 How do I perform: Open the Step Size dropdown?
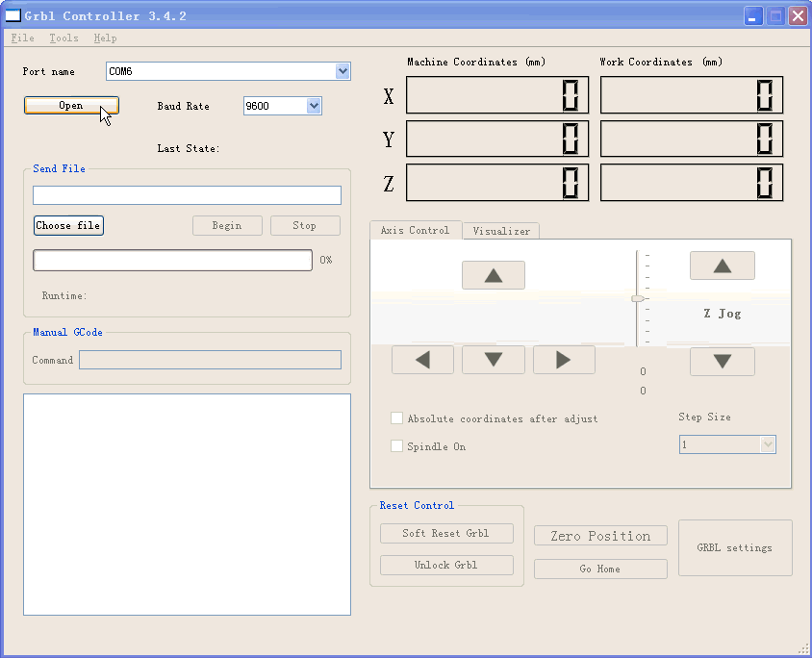[x=768, y=444]
